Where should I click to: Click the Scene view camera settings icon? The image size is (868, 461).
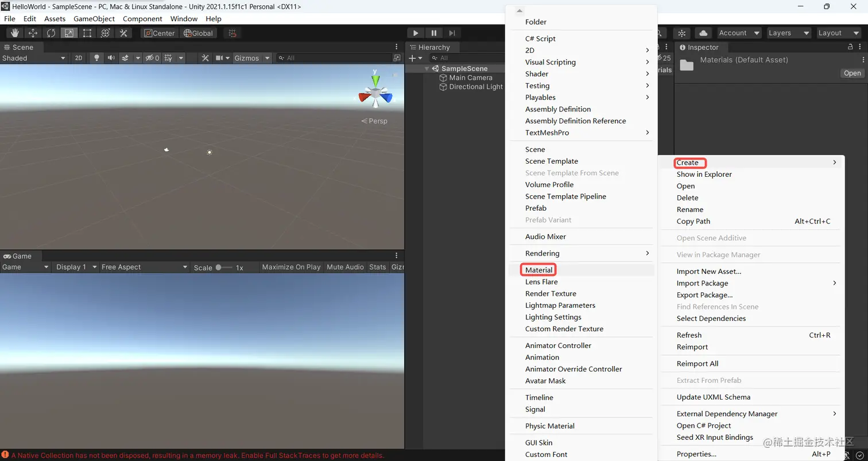pos(219,58)
